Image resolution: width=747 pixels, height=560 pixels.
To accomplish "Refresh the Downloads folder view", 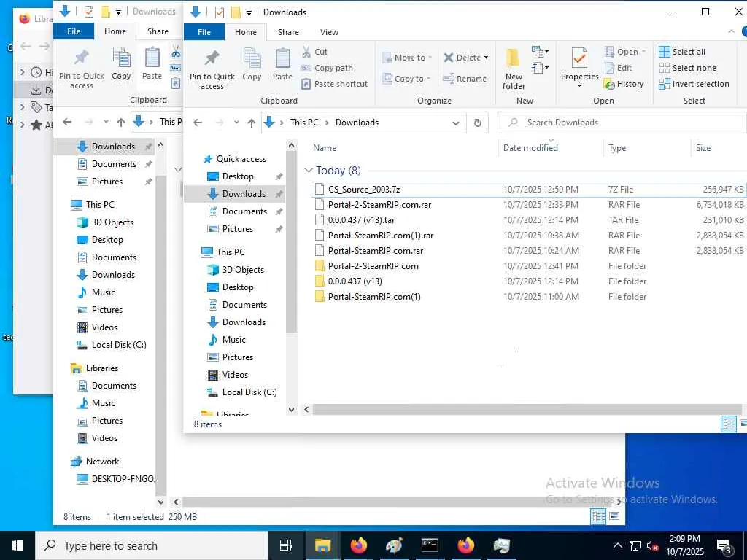I will pos(477,122).
